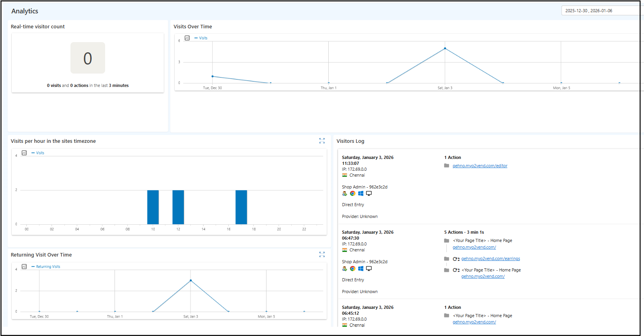The width and height of the screenshot is (644, 336).
Task: Click export image icon in Visits Over Time chart
Action: [x=187, y=38]
